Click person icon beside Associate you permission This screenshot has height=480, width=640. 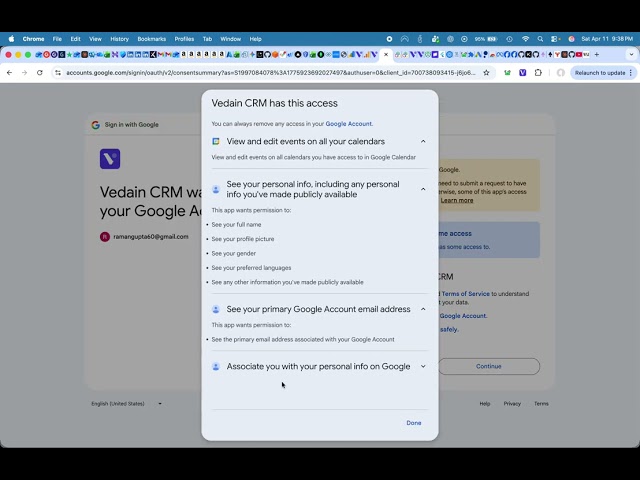[216, 367]
